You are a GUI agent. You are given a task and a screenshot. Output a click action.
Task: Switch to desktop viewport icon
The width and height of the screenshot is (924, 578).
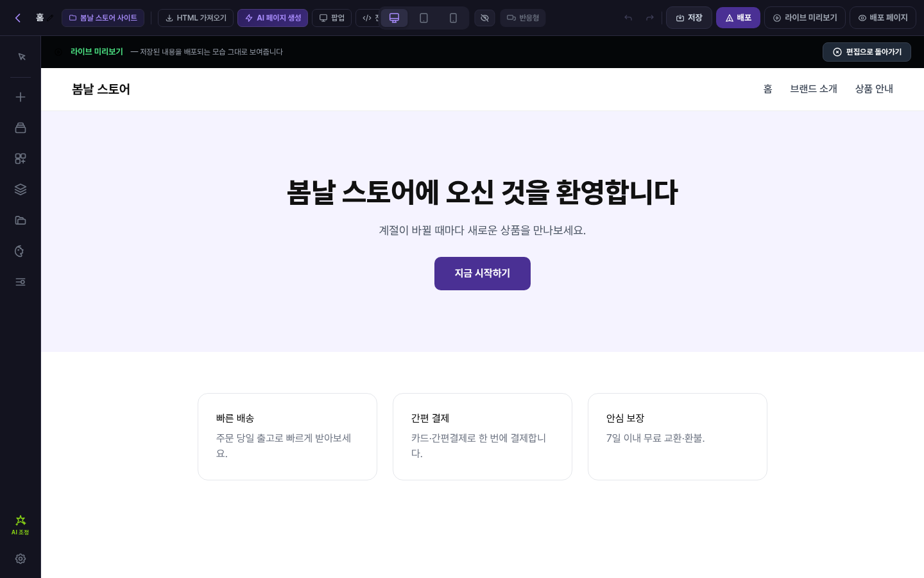coord(395,18)
